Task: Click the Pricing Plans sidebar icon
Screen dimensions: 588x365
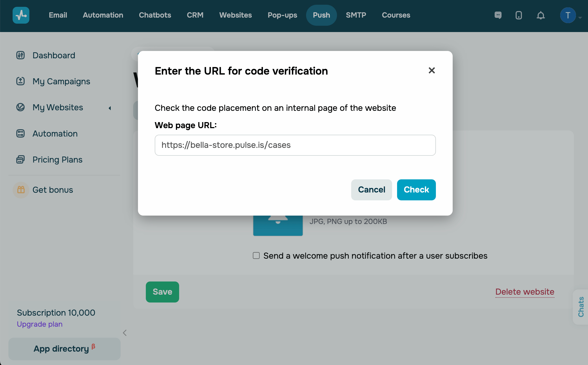Action: 20,159
